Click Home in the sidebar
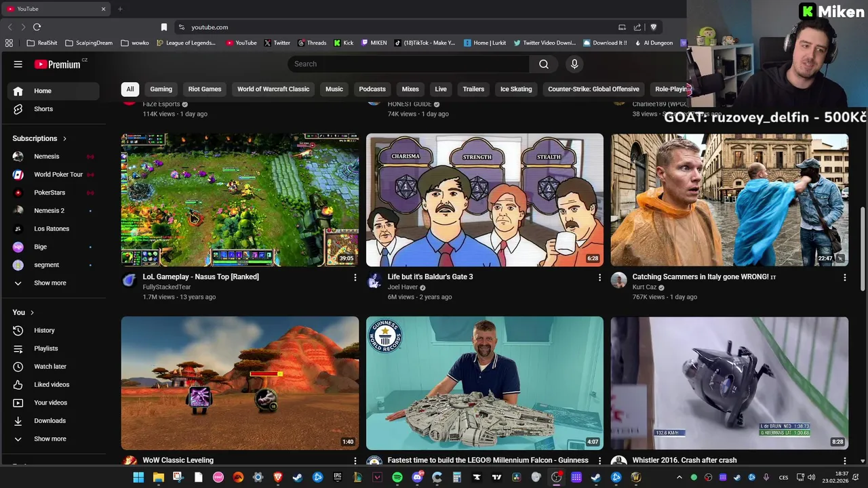 point(53,91)
